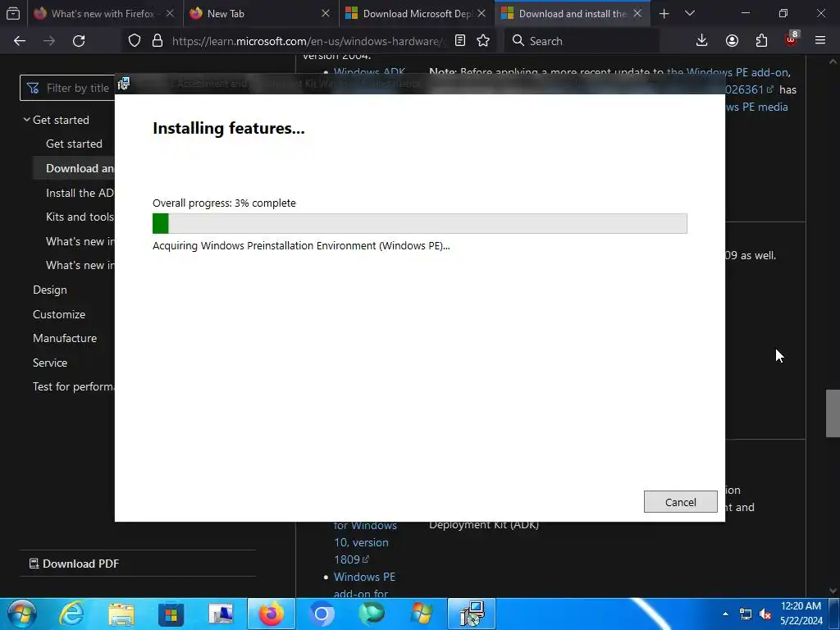This screenshot has height=630, width=840.
Task: Switch to the New Tab tab
Action: click(261, 13)
